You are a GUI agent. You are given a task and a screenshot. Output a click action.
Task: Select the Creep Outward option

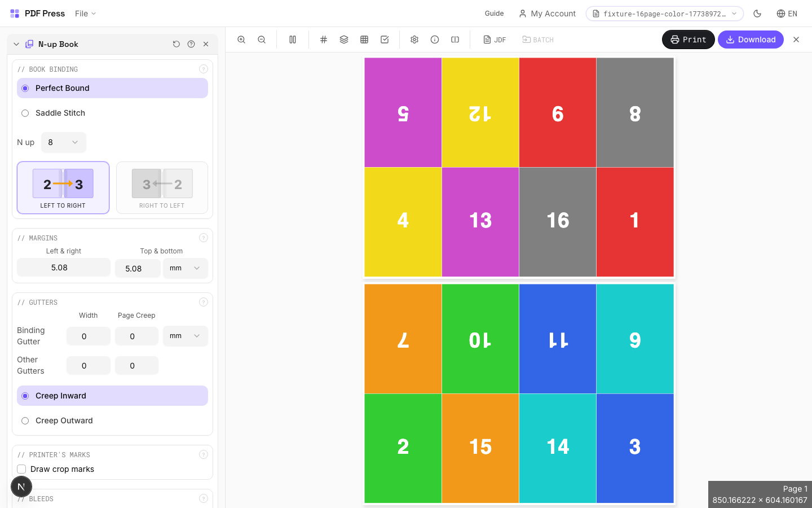tap(25, 421)
